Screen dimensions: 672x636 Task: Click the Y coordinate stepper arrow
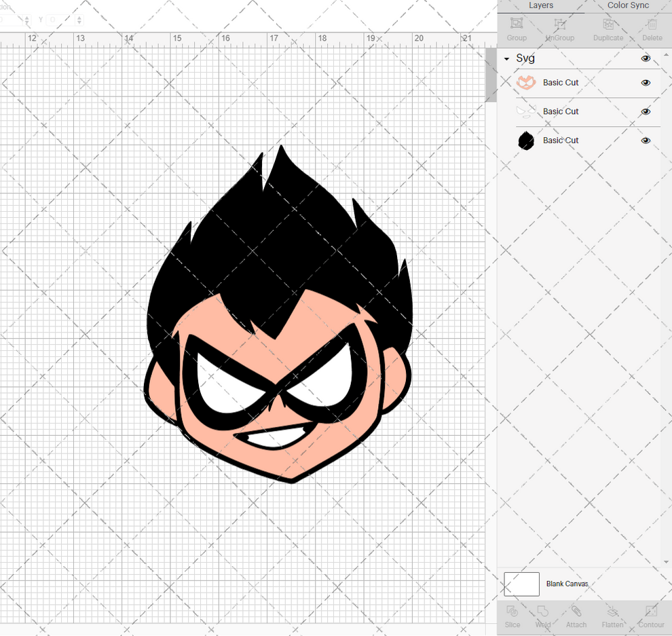coord(80,20)
